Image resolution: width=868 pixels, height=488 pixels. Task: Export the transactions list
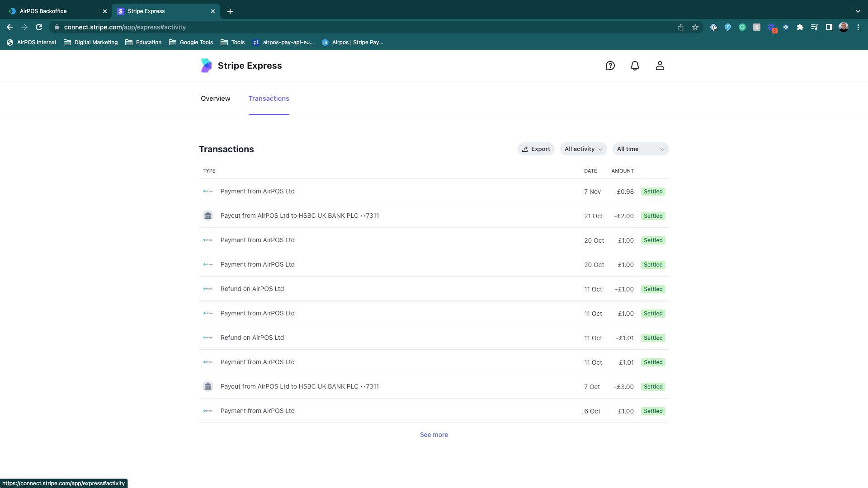536,149
